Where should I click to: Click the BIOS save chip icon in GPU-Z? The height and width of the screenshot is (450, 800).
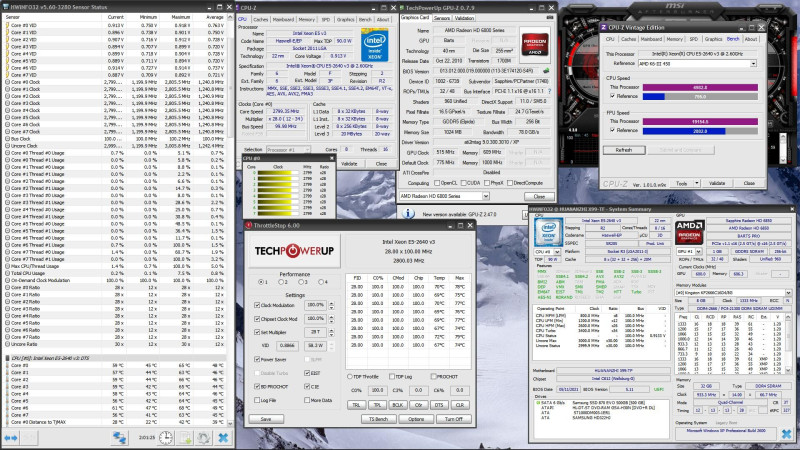[x=546, y=71]
